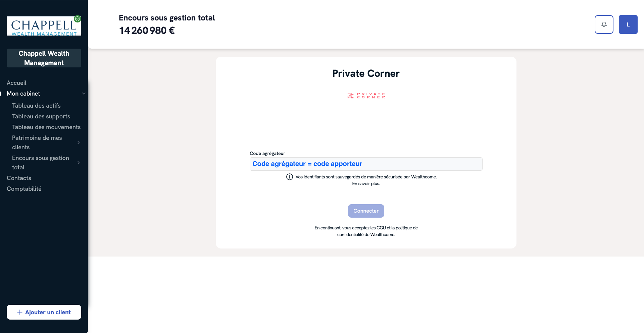
Task: Select the Chappell Wealth Management cabinet button
Action: (44, 58)
